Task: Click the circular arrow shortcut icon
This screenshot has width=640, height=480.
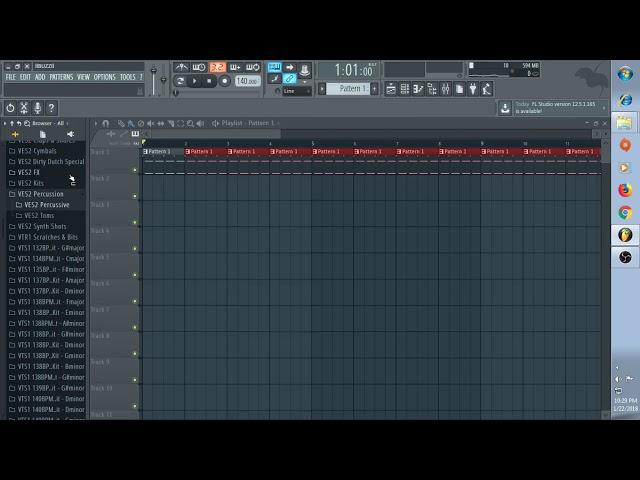Action: click(10, 108)
